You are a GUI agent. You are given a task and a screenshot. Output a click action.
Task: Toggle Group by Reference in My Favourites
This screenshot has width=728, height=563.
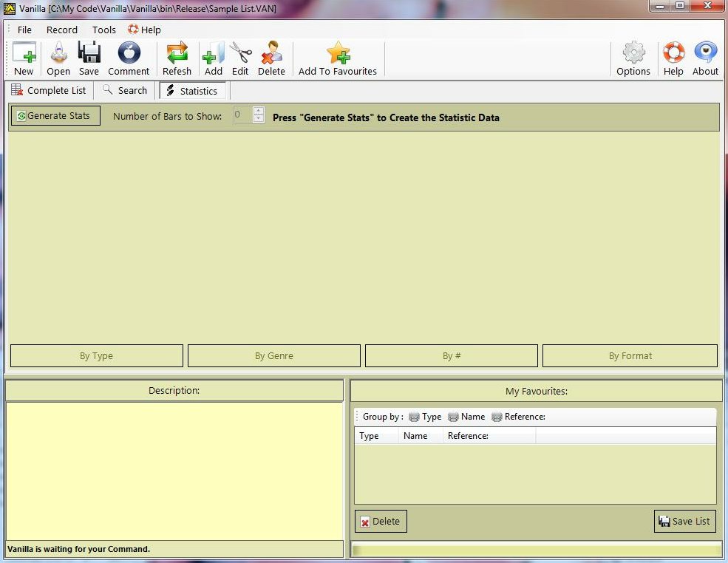pos(518,417)
